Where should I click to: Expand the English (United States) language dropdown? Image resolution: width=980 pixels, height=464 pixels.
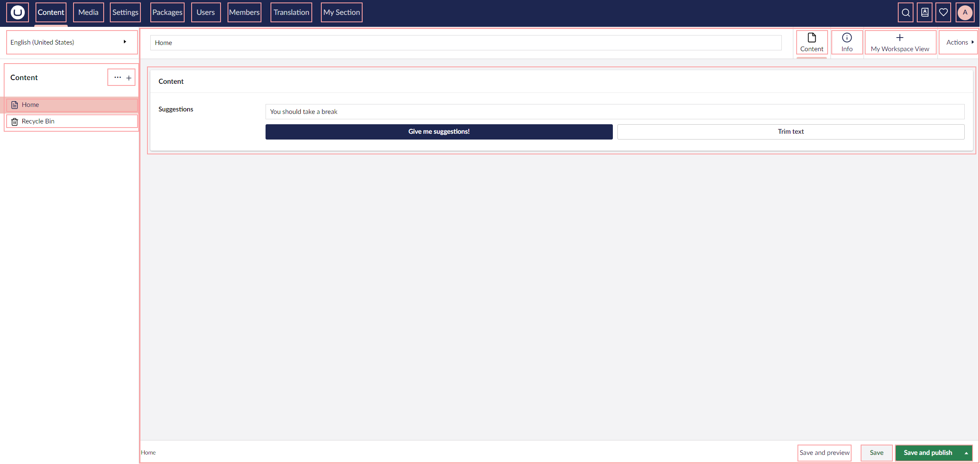pos(71,42)
